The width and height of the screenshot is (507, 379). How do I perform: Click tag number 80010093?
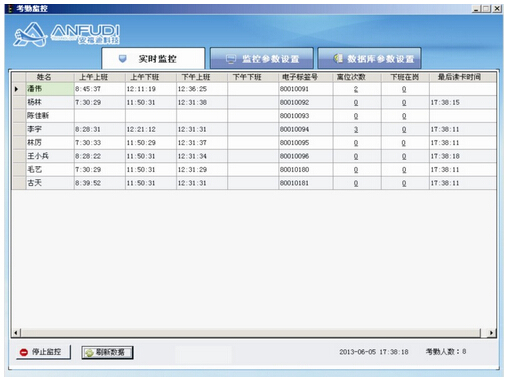(x=294, y=116)
